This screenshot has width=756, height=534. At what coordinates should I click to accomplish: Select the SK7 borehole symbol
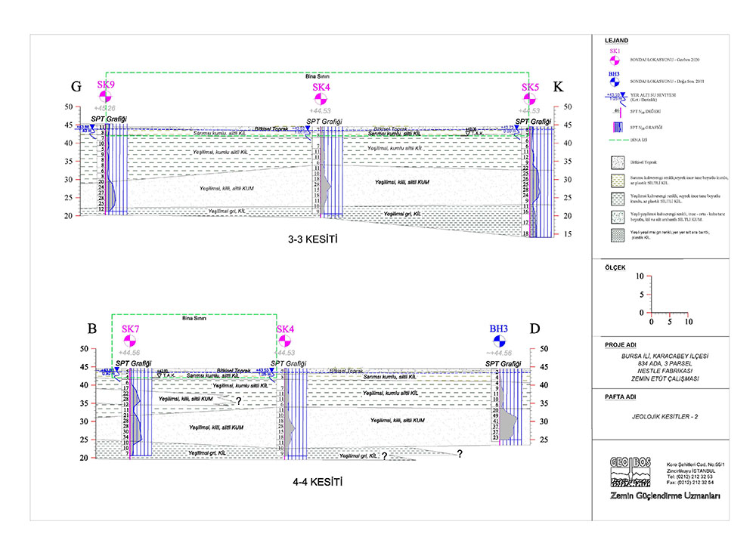coord(130,342)
